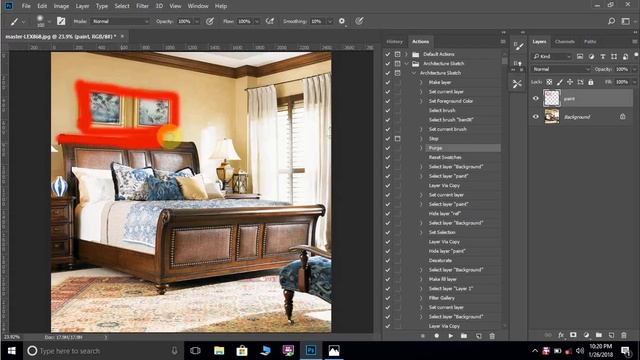Create new group folder in Layers panel
This screenshot has width=640, height=360.
[x=599, y=335]
